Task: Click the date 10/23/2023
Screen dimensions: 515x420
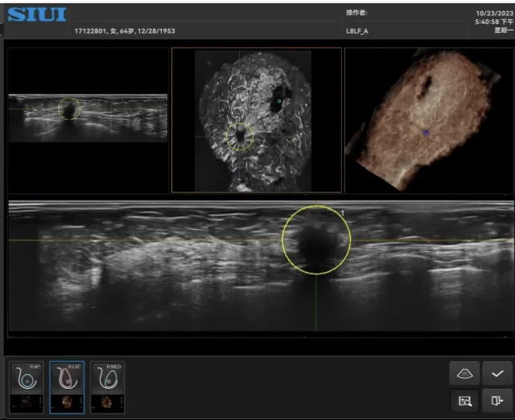Action: [494, 13]
